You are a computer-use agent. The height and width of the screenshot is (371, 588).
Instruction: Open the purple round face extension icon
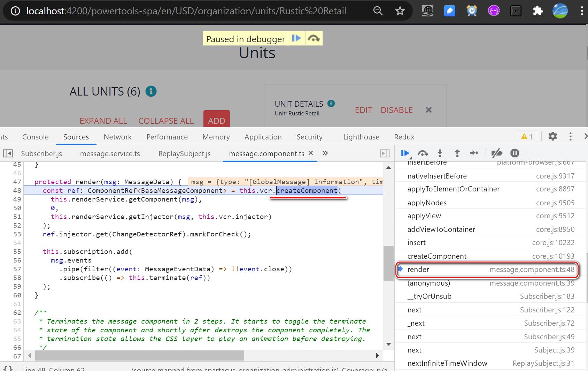pyautogui.click(x=494, y=11)
